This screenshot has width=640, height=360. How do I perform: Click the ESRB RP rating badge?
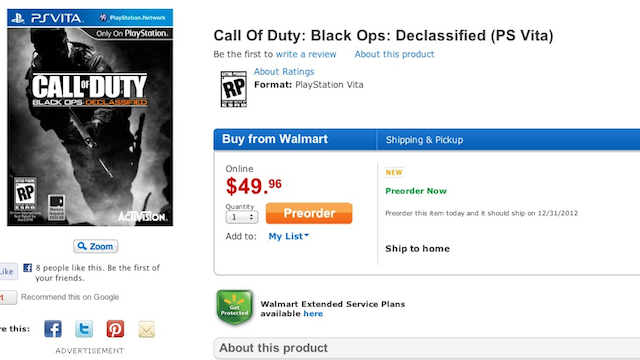[x=233, y=89]
